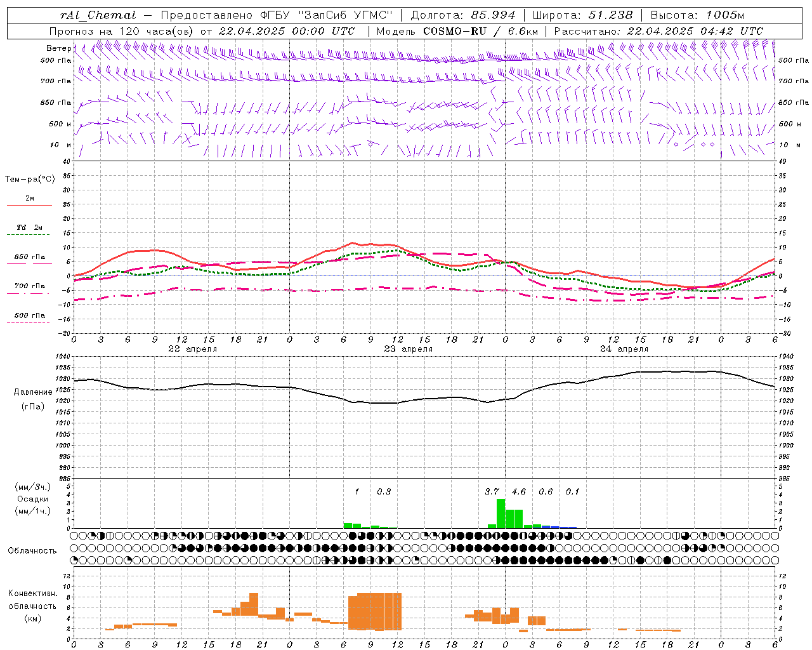Click the red solid 2м legend line

coord(29,205)
